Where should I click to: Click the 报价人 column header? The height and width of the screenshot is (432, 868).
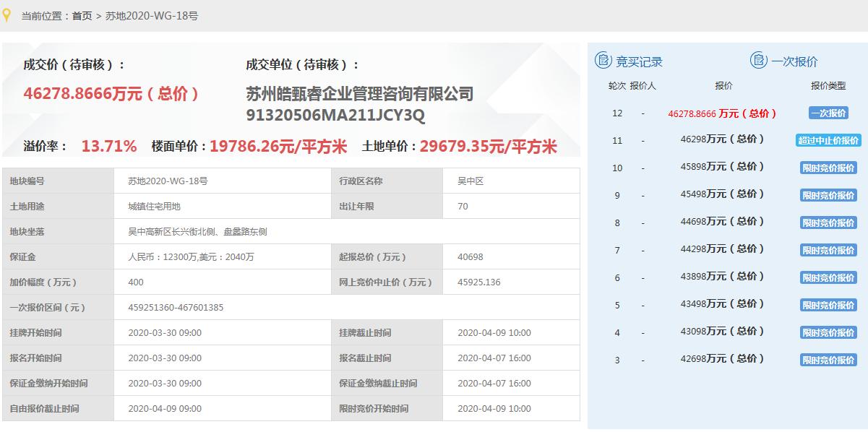[643, 86]
